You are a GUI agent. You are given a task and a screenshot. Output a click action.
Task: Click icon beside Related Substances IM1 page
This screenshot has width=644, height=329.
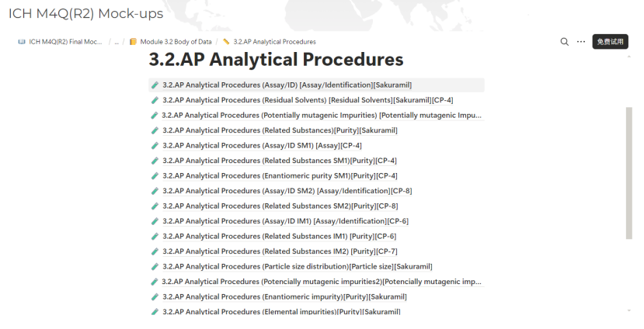coord(155,237)
